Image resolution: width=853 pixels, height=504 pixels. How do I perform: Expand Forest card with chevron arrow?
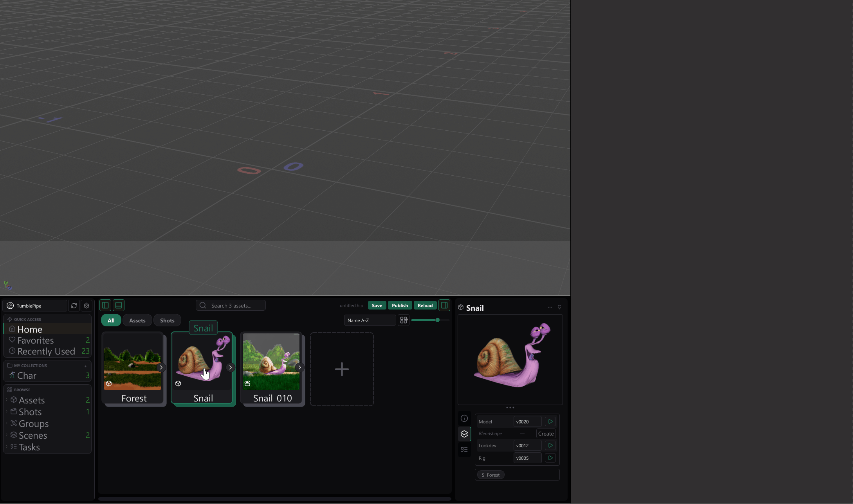(161, 367)
